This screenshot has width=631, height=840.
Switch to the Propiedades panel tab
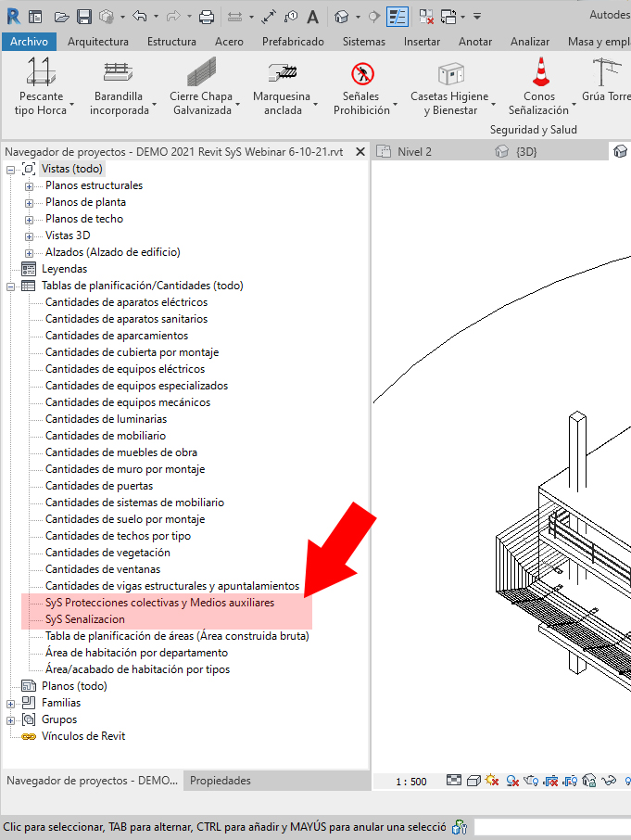click(x=221, y=781)
